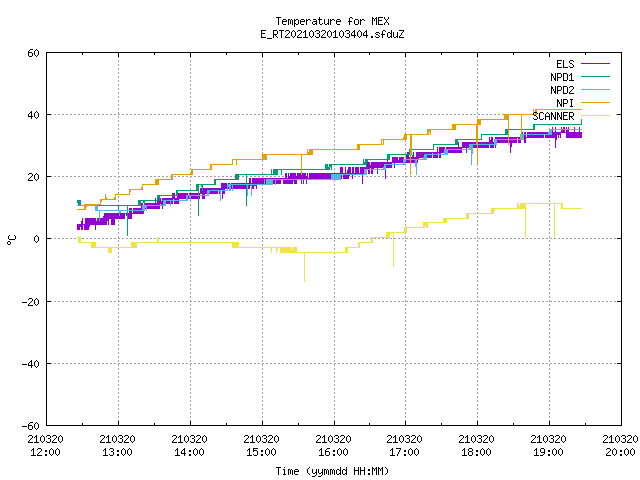Click the x-axis tick label 15:00
640x480 pixels.
tap(261, 452)
